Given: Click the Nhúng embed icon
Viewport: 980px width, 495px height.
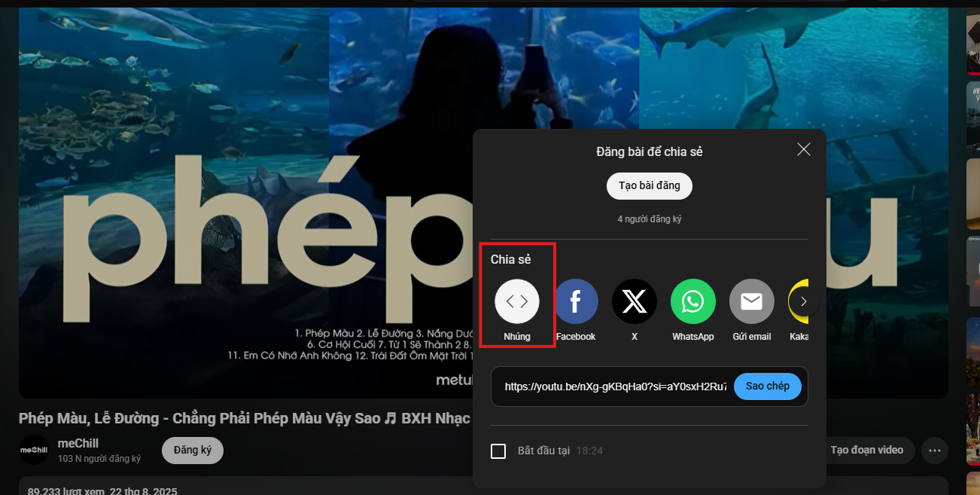Looking at the screenshot, I should [517, 301].
